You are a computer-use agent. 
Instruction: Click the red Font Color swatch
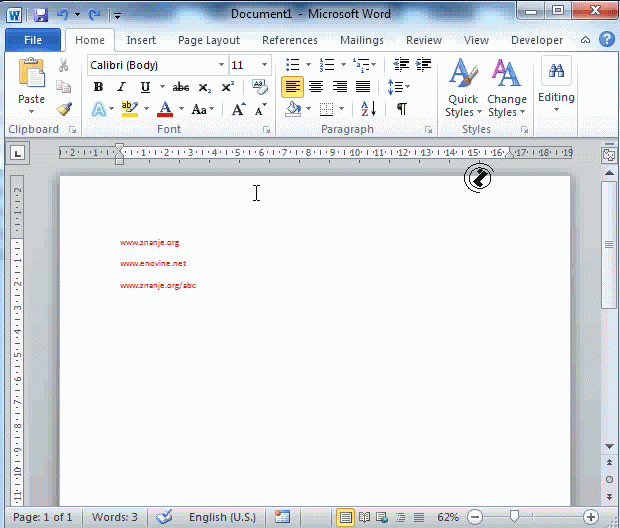(165, 109)
